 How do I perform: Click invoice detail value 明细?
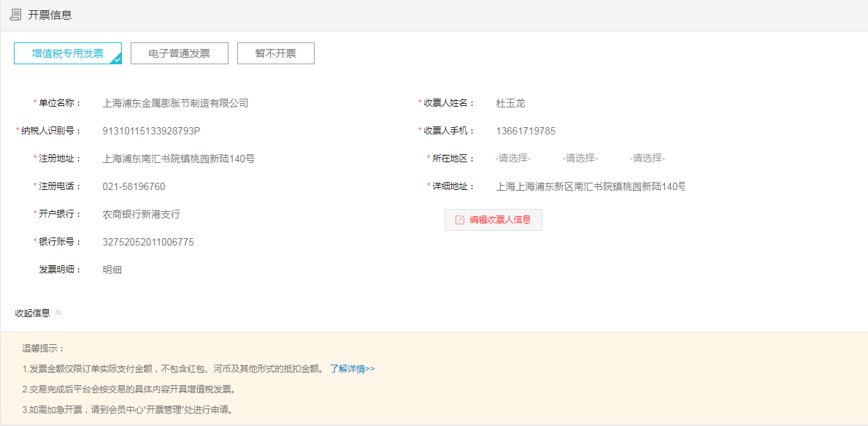112,270
